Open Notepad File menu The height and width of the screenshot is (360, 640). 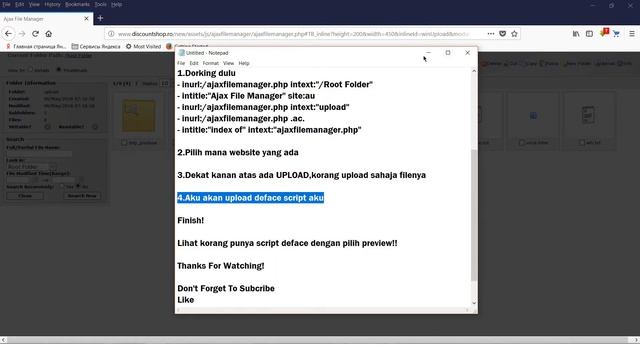(x=181, y=63)
